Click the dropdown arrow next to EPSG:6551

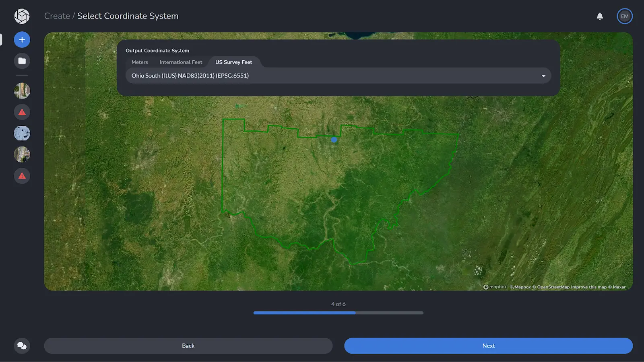pos(543,76)
